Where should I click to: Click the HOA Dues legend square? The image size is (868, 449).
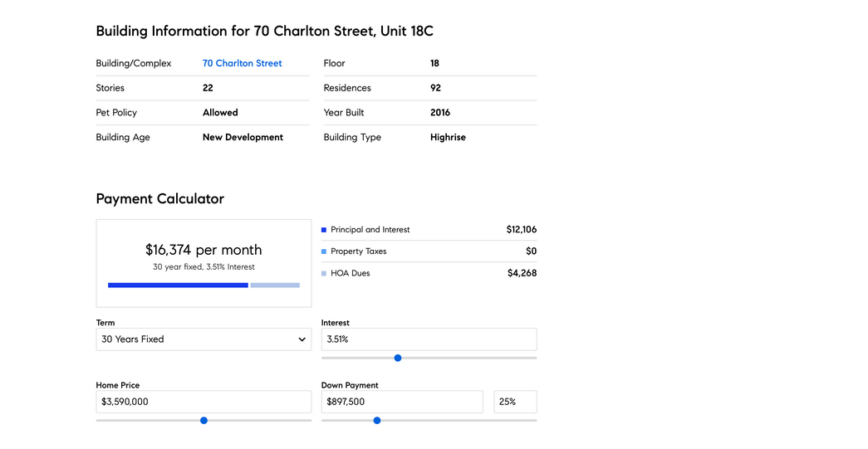pos(324,274)
